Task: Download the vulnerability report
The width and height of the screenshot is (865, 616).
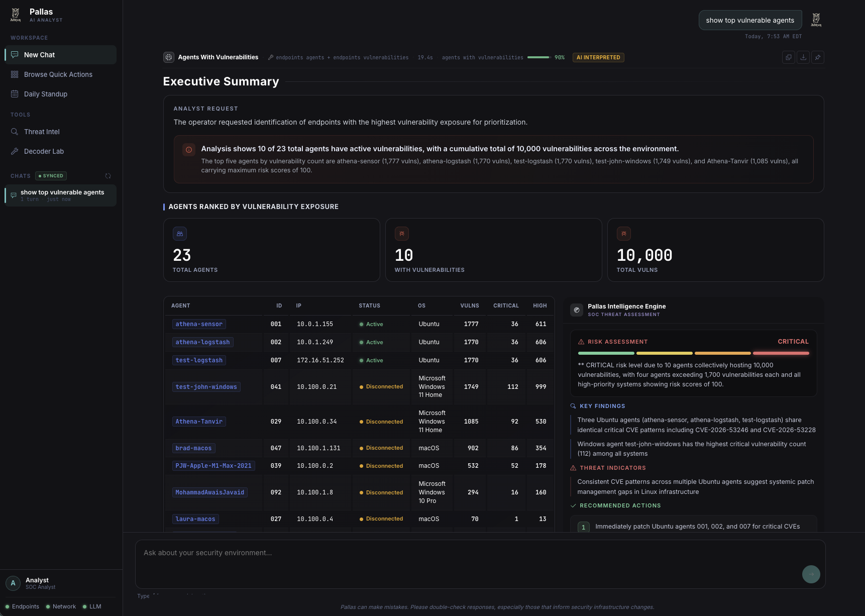Action: click(x=803, y=57)
